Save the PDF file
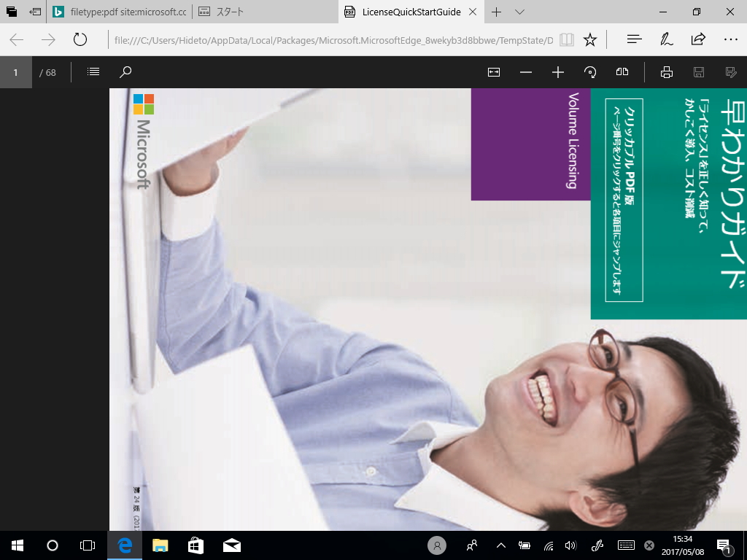Viewport: 747px width, 560px height. 699,71
